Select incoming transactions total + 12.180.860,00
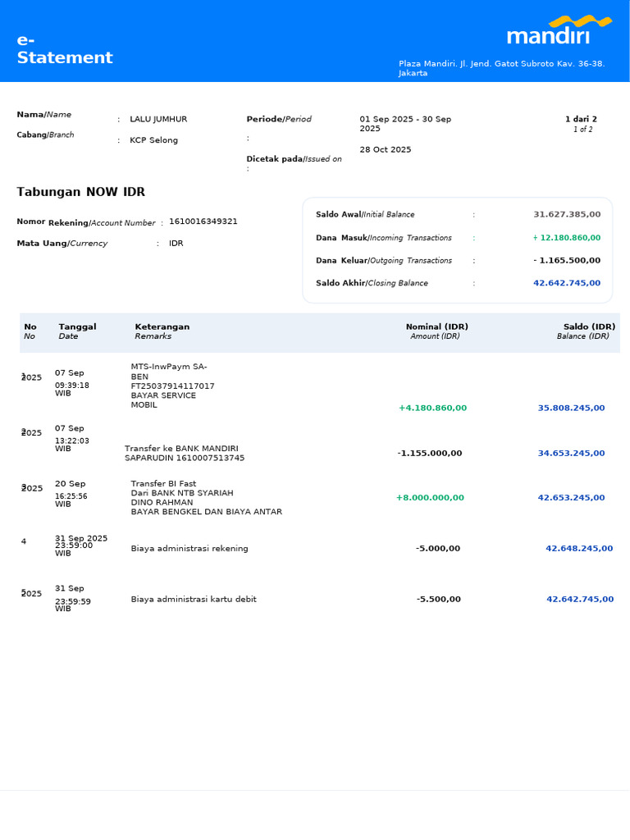This screenshot has width=630, height=840. [567, 237]
